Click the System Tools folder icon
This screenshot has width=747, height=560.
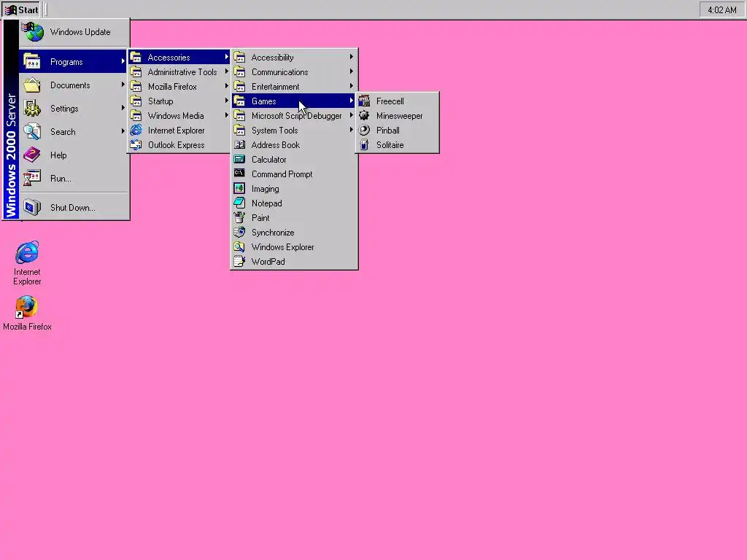pyautogui.click(x=239, y=130)
